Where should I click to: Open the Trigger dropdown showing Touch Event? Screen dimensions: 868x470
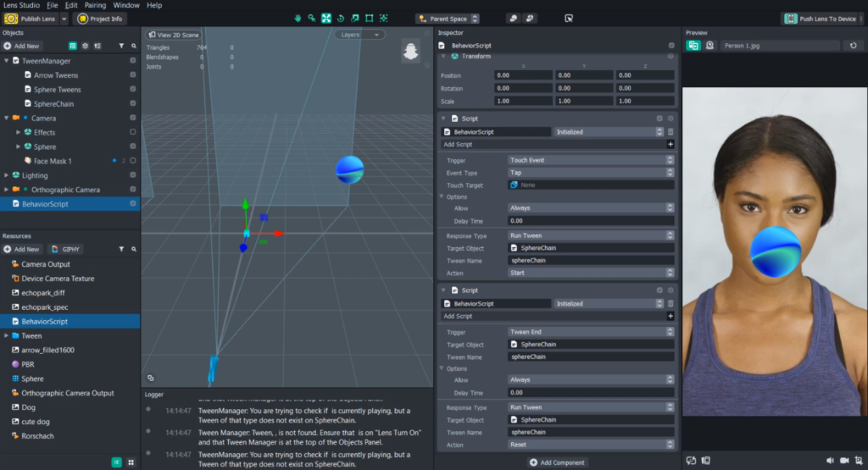591,160
